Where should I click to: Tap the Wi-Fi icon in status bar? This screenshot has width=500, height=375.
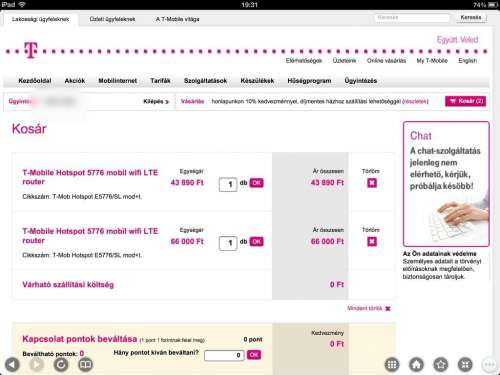22,4
